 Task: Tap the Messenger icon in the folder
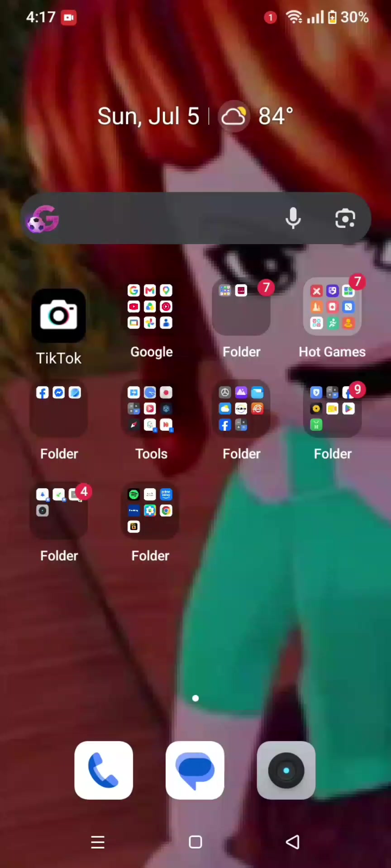59,392
